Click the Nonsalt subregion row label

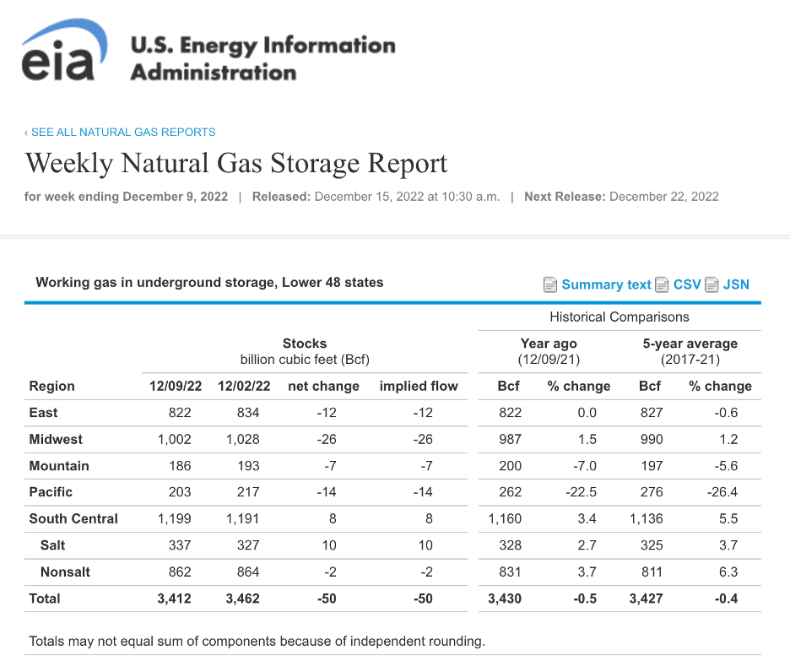click(65, 572)
